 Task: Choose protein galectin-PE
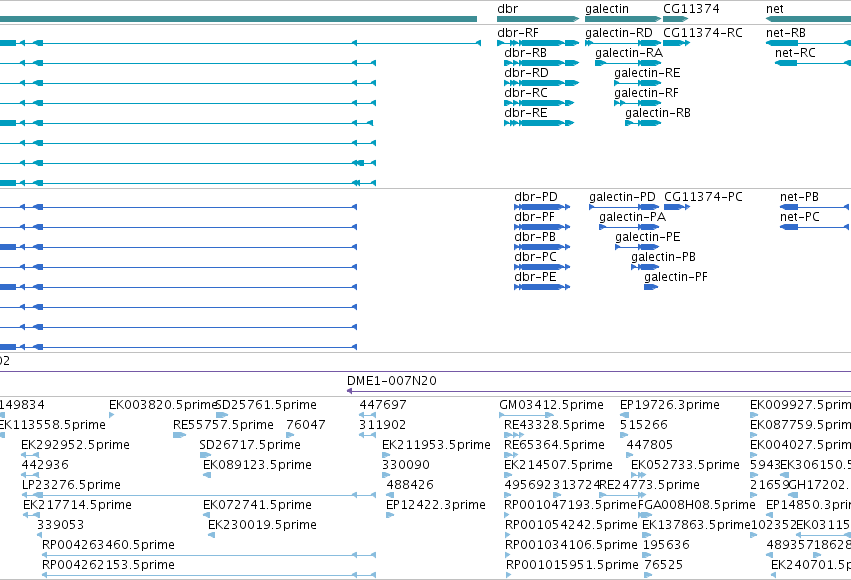[x=647, y=237]
